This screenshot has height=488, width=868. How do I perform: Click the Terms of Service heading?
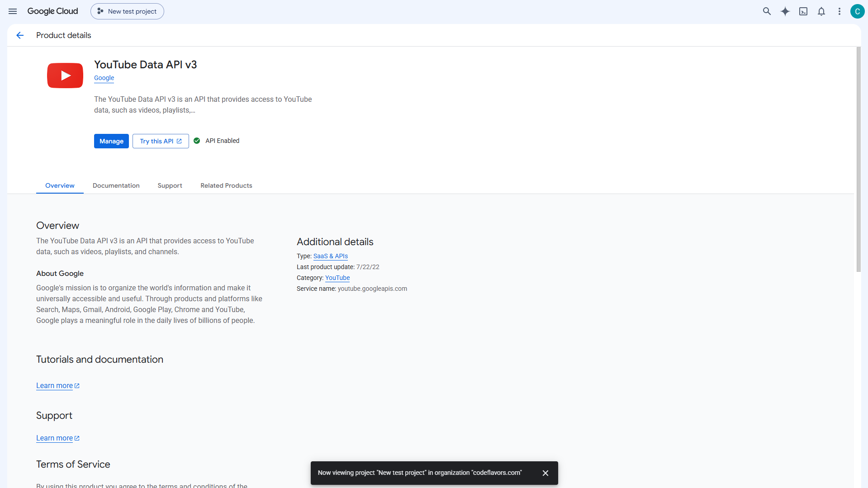tap(73, 464)
